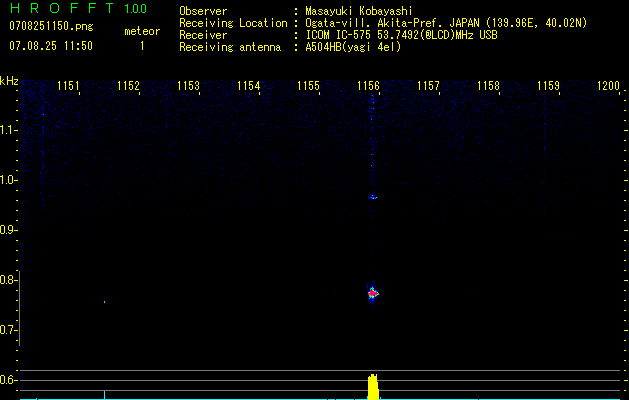Image resolution: width=629 pixels, height=400 pixels.
Task: Click antenna value A504HB(yagi 4el)
Action: 353,47
